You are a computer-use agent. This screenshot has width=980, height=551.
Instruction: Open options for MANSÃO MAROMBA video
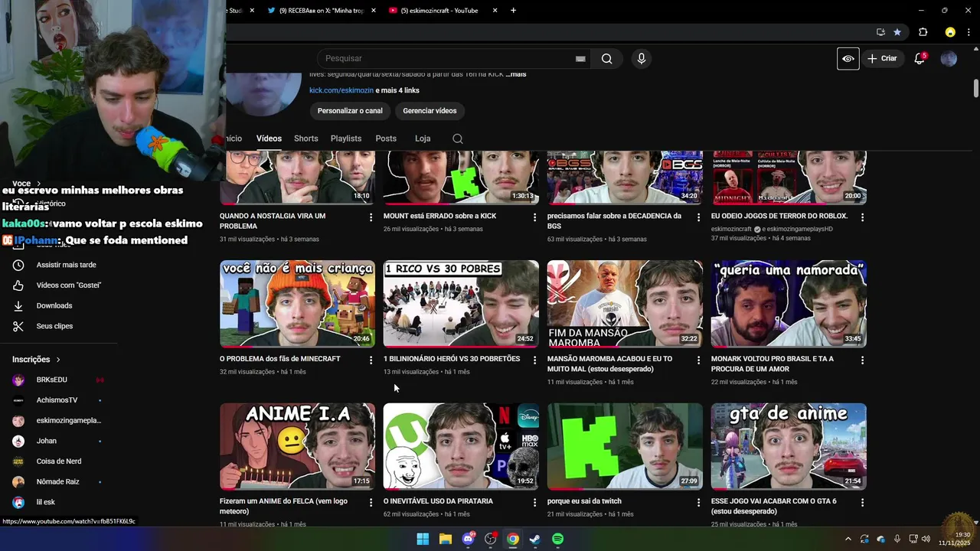(x=698, y=360)
